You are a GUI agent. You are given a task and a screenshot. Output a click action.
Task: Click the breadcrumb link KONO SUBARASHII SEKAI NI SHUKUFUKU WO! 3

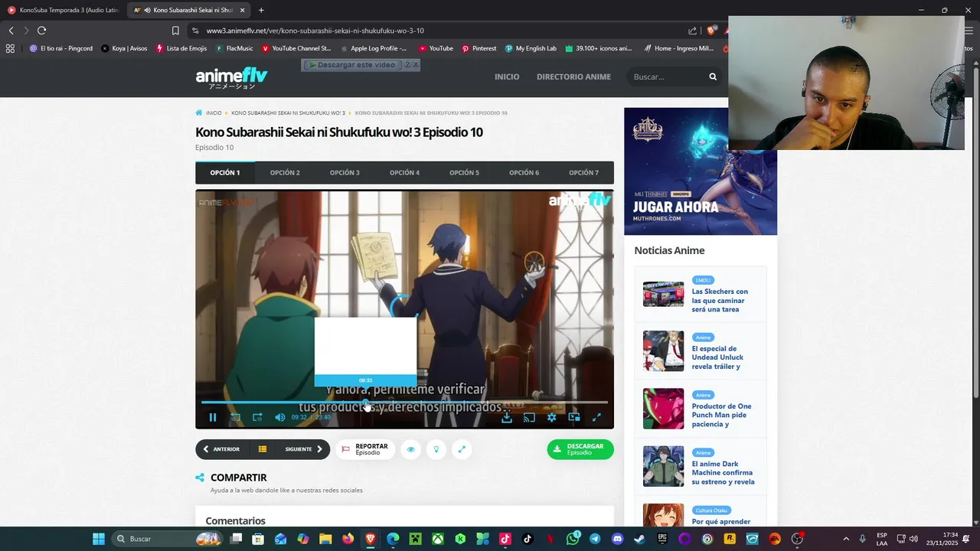pos(288,113)
